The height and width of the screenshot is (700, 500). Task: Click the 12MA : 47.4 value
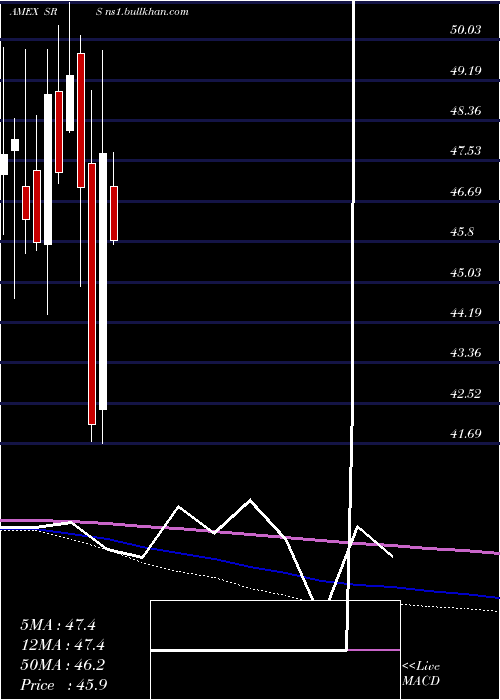[x=62, y=645]
